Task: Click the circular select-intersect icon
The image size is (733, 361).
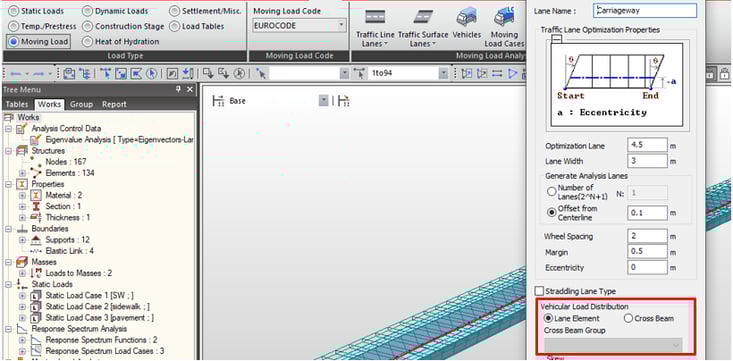Action: click(151, 73)
